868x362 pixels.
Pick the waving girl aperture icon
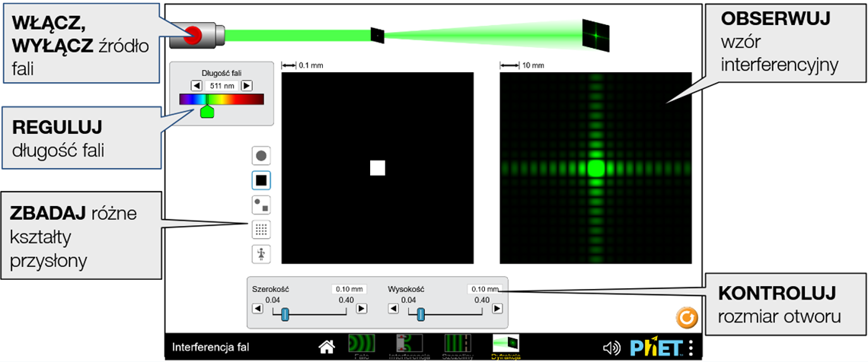coord(260,254)
